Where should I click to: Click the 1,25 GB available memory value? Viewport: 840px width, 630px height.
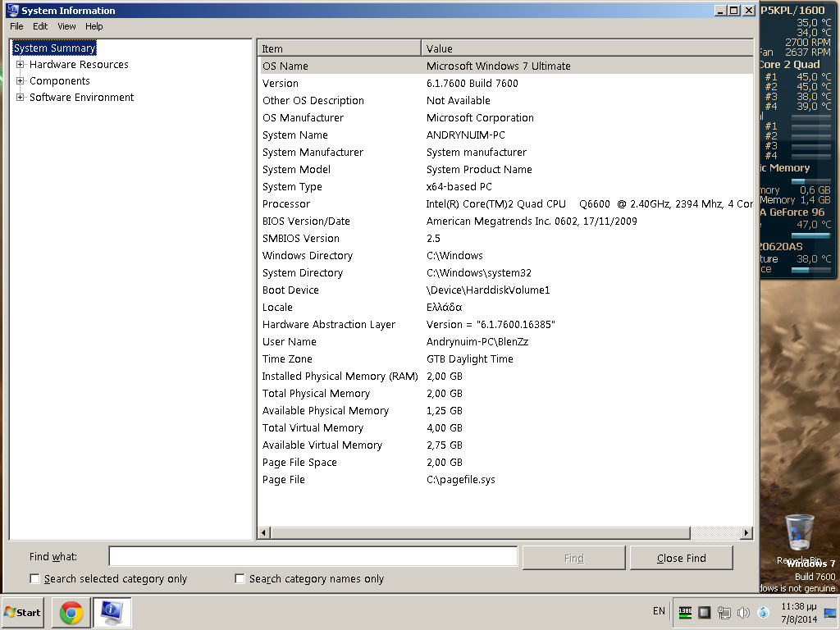(444, 410)
